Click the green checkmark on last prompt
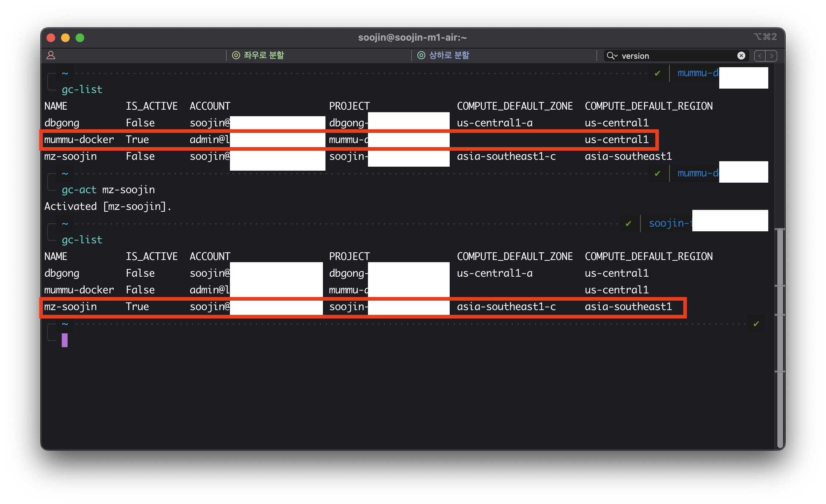 click(x=756, y=324)
